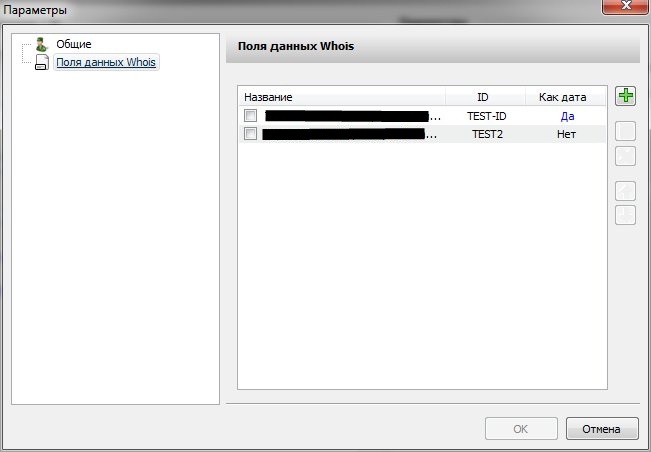Select the Поля данных Whois tree label
651x452 pixels.
click(106, 63)
